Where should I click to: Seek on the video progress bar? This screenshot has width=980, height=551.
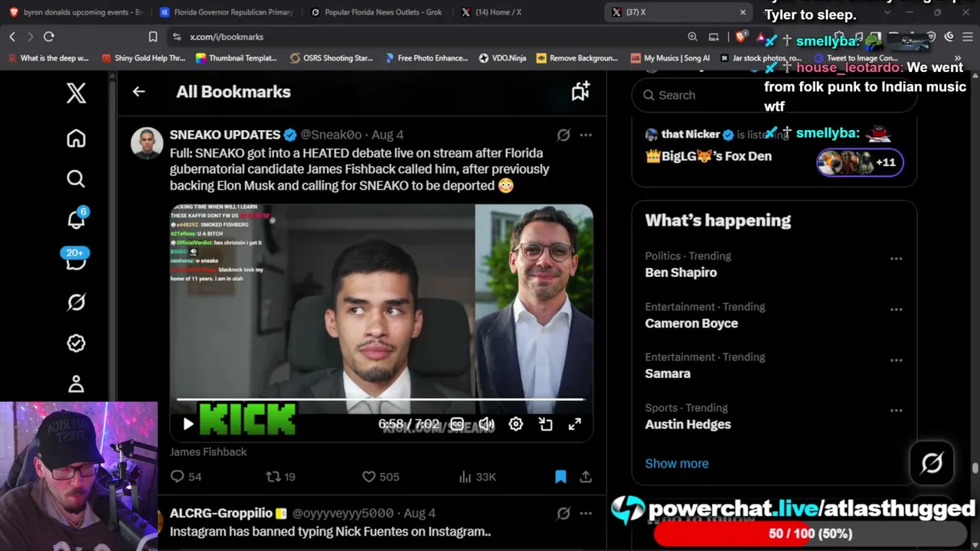(x=381, y=399)
